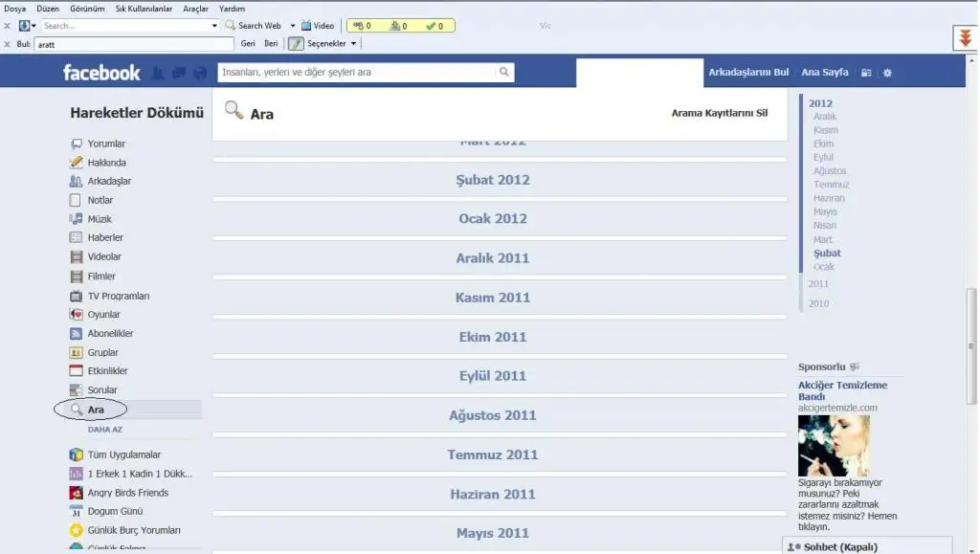Screen dimensions: 980x554
Task: Open the Araçlar menu
Action: pos(195,9)
